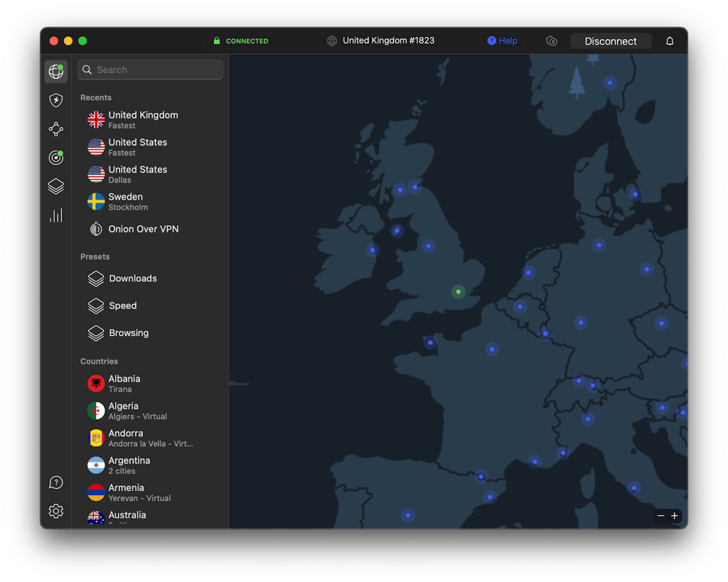728x582 pixels.
Task: Click the Search input field
Action: tap(151, 70)
